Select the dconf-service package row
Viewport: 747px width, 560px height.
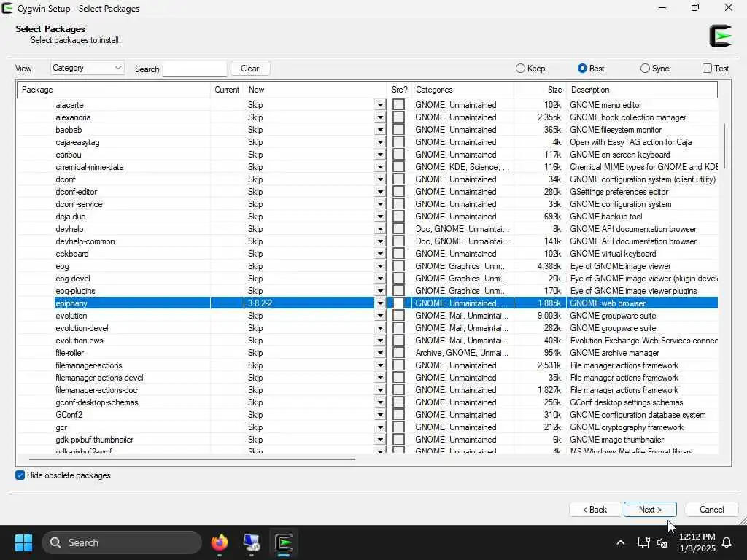[368, 204]
